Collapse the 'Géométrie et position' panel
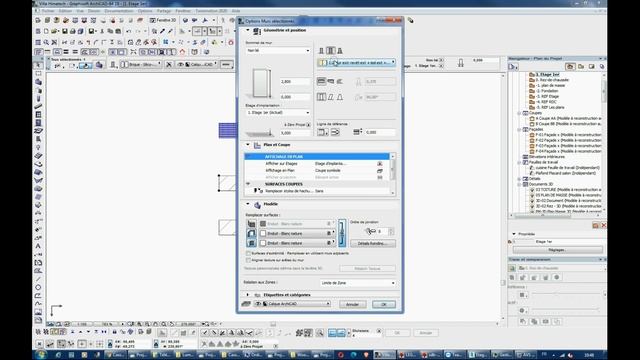This screenshot has height=360, width=640. tap(247, 30)
